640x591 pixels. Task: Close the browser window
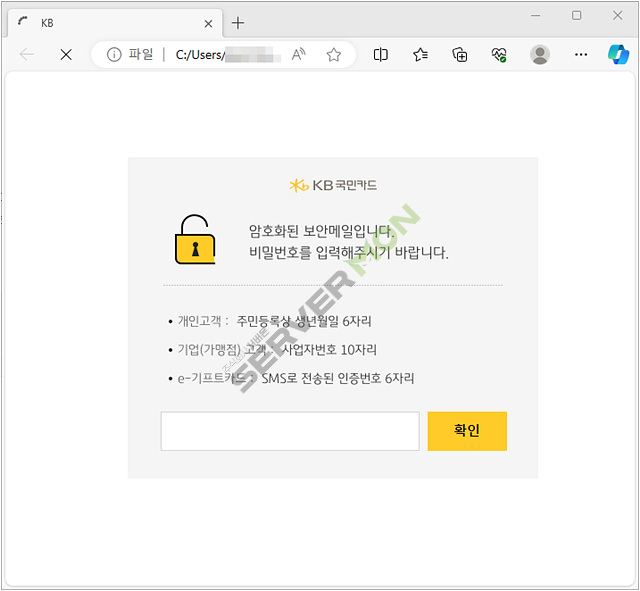point(617,16)
